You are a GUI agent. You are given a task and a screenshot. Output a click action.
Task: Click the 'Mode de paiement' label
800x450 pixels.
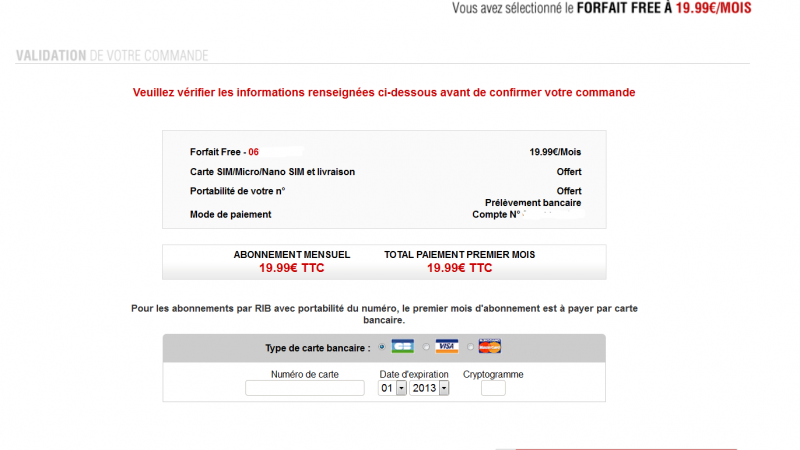coord(231,215)
